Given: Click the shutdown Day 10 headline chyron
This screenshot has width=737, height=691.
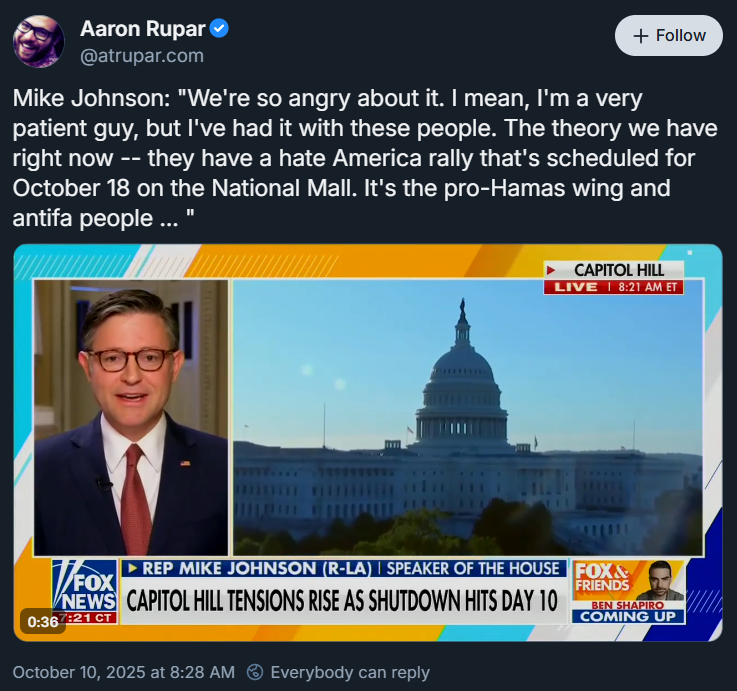Looking at the screenshot, I should tap(343, 601).
